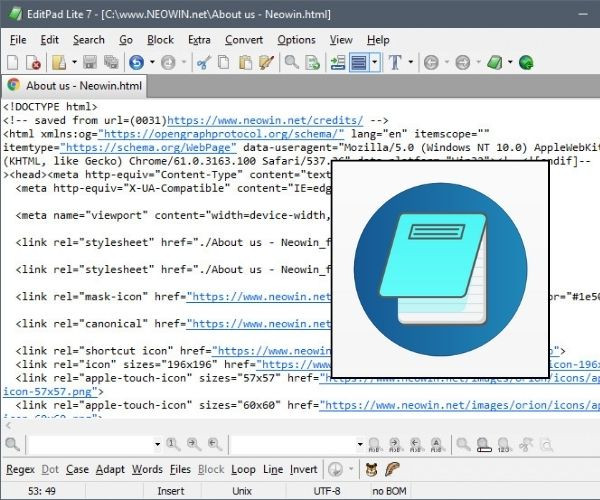Click the grayed Redo icon
The width and height of the screenshot is (600, 500).
[168, 62]
